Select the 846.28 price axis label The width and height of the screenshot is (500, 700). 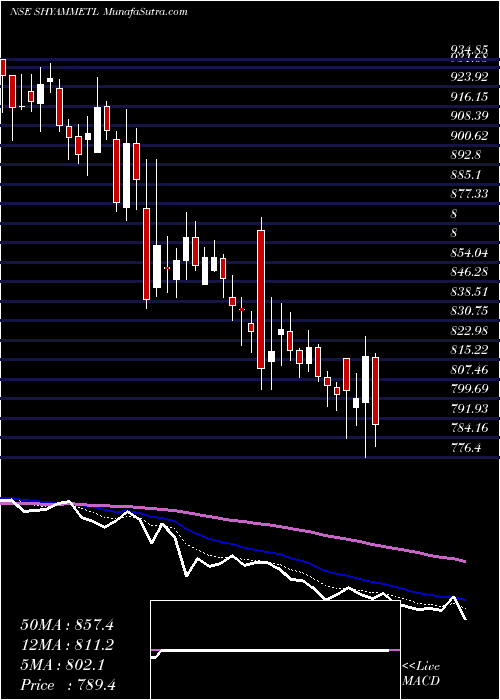[x=469, y=272]
